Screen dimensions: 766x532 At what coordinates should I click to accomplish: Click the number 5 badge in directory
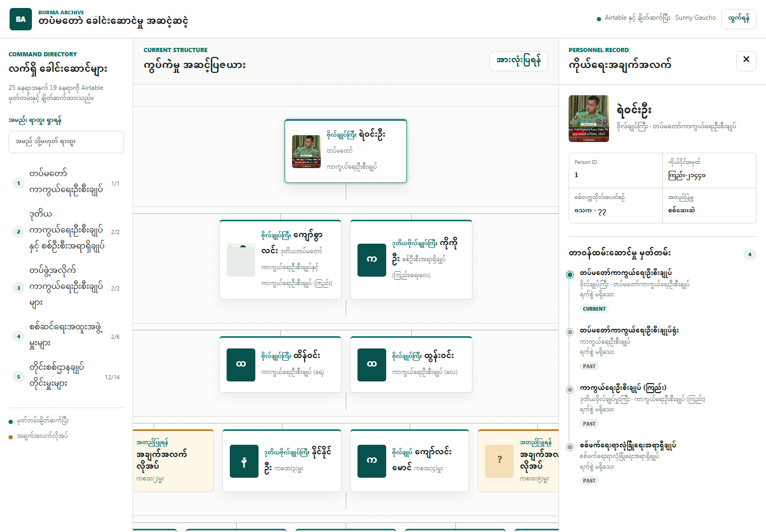19,377
